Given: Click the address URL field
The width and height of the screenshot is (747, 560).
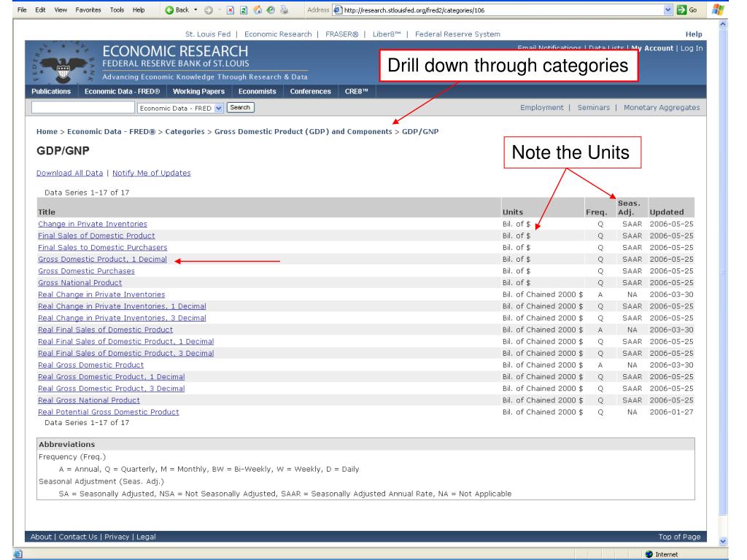Looking at the screenshot, I should point(503,10).
